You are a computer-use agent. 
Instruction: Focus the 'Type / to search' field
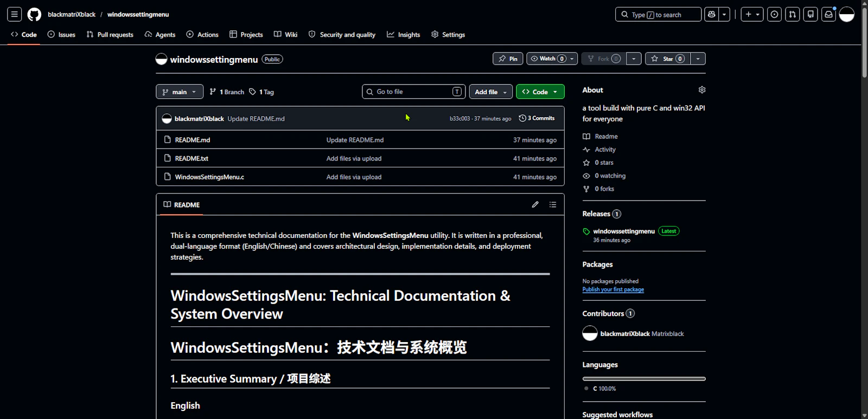point(658,15)
